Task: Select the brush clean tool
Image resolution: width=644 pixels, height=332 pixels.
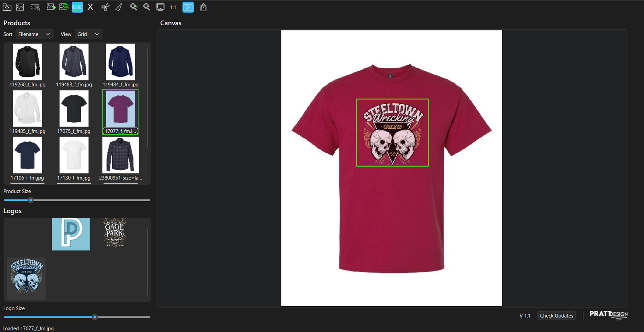Action: pyautogui.click(x=119, y=7)
